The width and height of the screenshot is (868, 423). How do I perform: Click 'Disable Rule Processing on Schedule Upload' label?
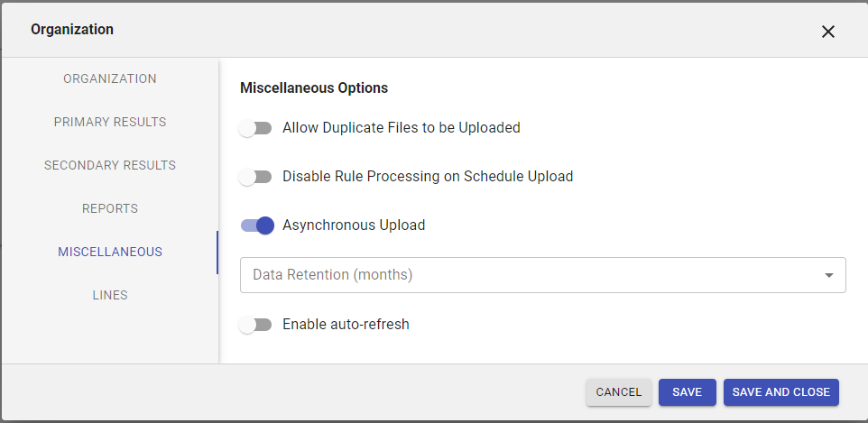click(428, 177)
